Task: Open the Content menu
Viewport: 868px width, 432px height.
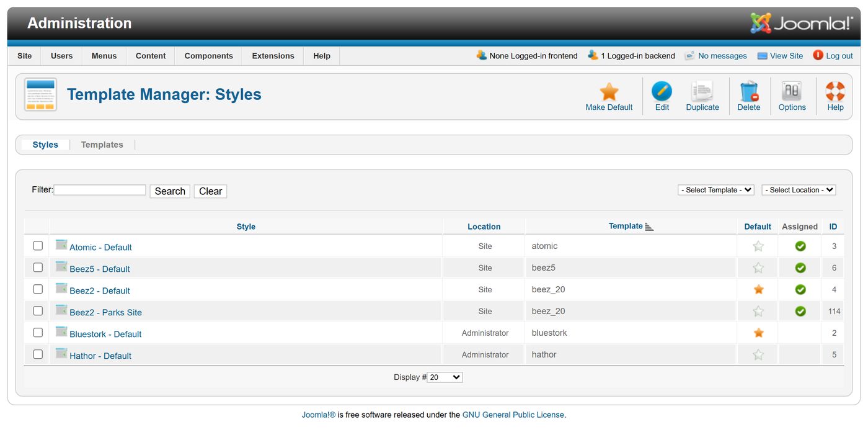Action: point(151,56)
